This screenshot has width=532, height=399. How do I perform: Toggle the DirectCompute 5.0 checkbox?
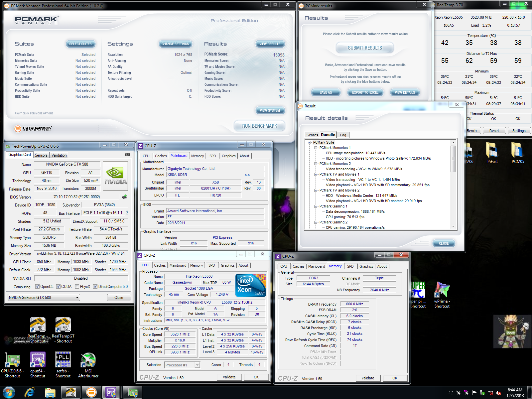pos(95,287)
